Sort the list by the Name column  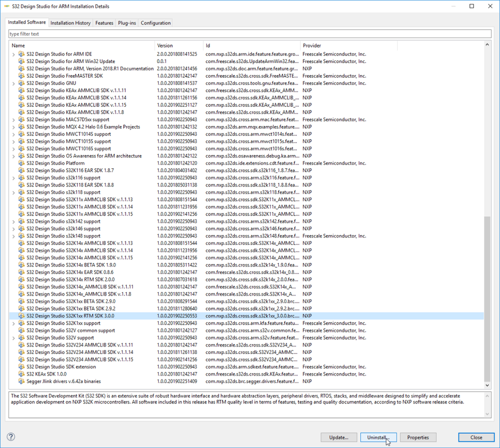pos(82,45)
